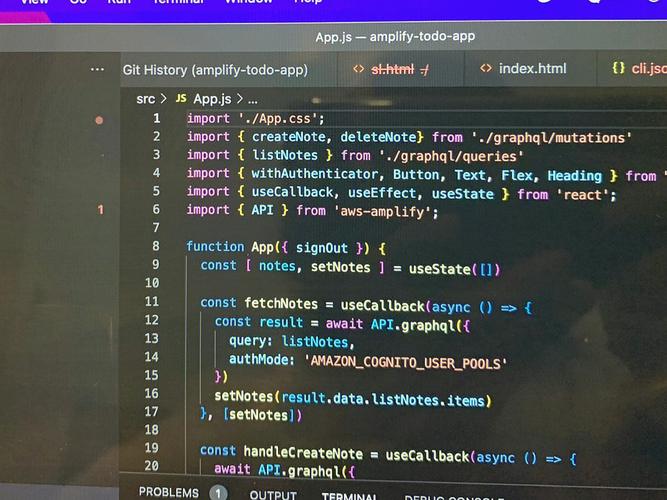Click the 'react' string on line 5
This screenshot has width=667, height=500.
click(x=582, y=195)
